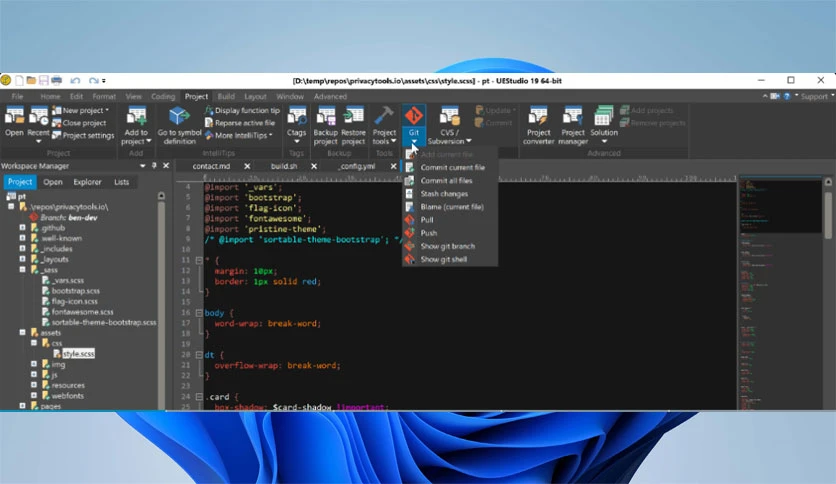Switch to the Layout ribbon tab
Screen dimensions: 836x484
(255, 96)
